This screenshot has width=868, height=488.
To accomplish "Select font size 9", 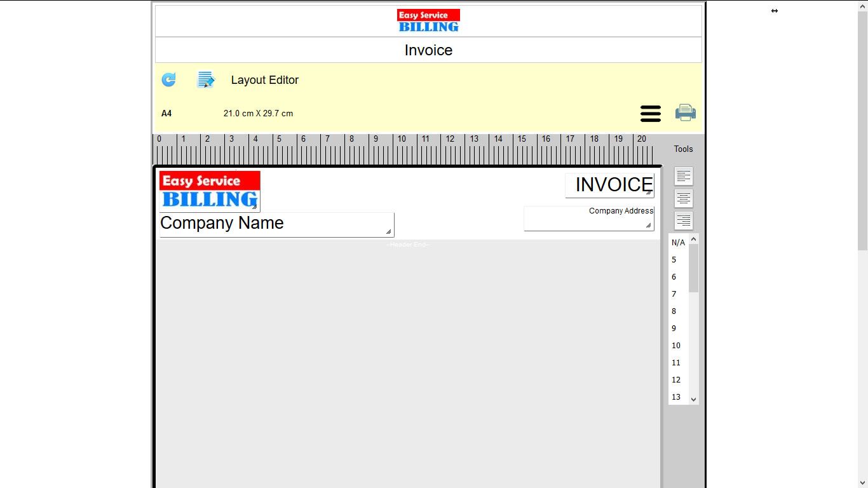I will (679, 329).
